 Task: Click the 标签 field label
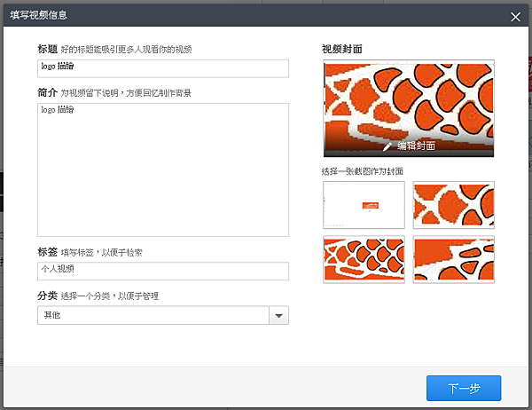click(48, 252)
